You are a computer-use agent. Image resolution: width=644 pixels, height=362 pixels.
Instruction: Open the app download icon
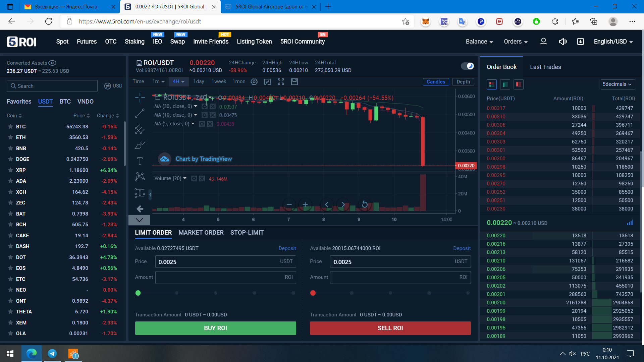[x=580, y=42]
